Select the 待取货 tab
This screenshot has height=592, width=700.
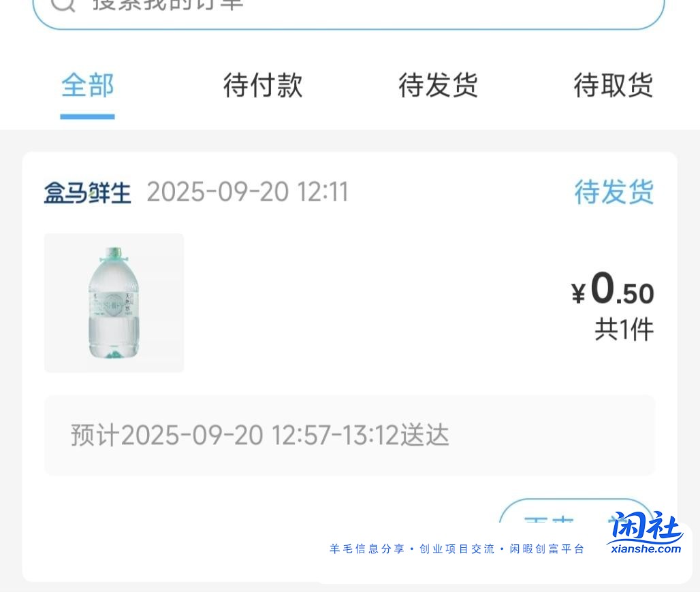tap(614, 85)
